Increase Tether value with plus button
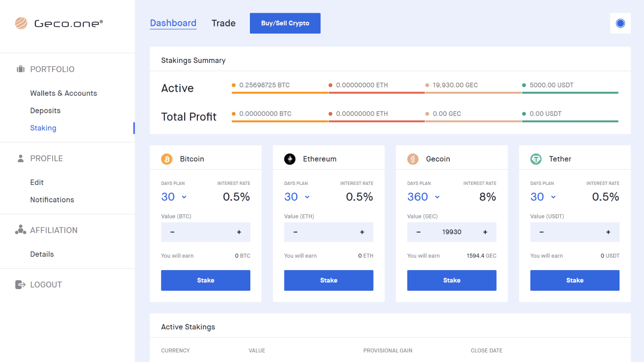Image resolution: width=644 pixels, height=362 pixels. [608, 232]
